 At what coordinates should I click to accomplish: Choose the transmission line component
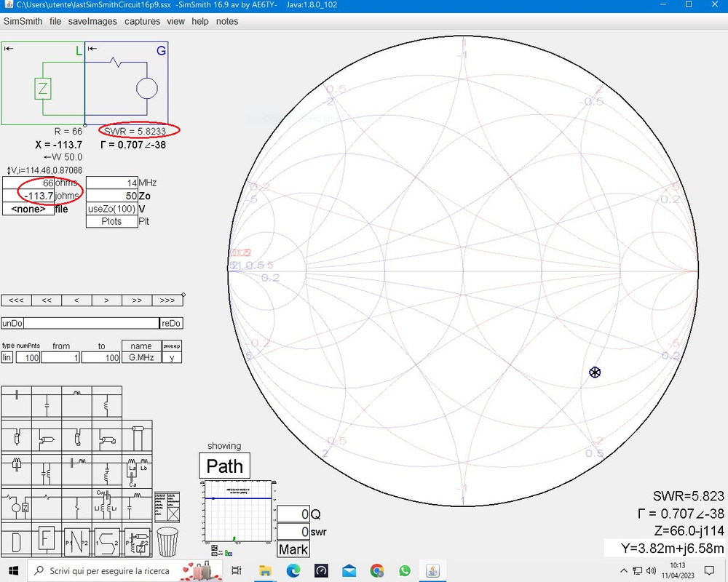[137, 436]
